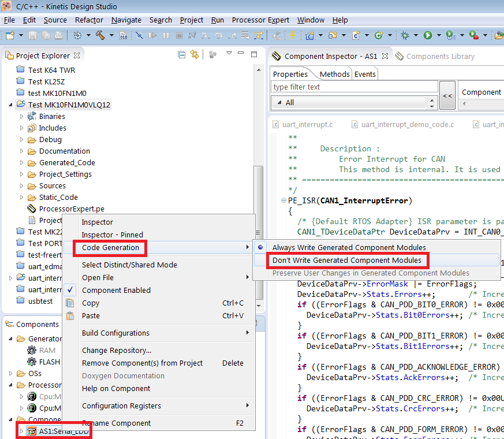This screenshot has height=439, width=504.
Task: Expand the Binaries tree node
Action: click(21, 117)
